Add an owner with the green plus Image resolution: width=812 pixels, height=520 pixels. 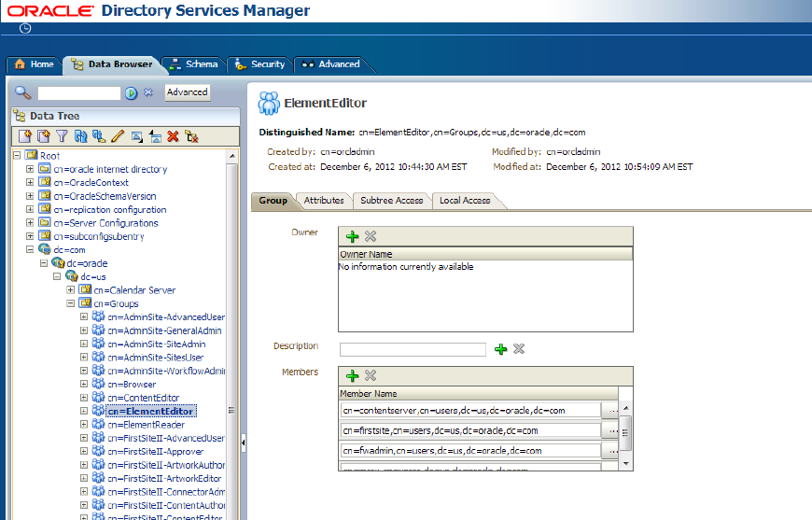[352, 237]
